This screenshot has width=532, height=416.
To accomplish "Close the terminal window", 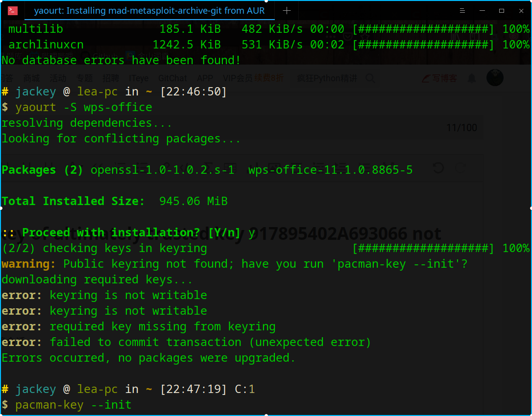I will click(x=521, y=11).
